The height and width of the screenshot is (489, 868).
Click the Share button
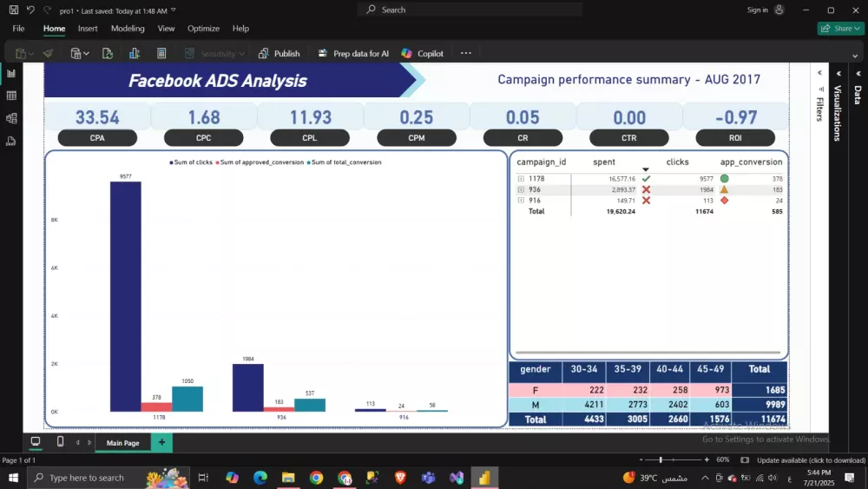(x=840, y=29)
